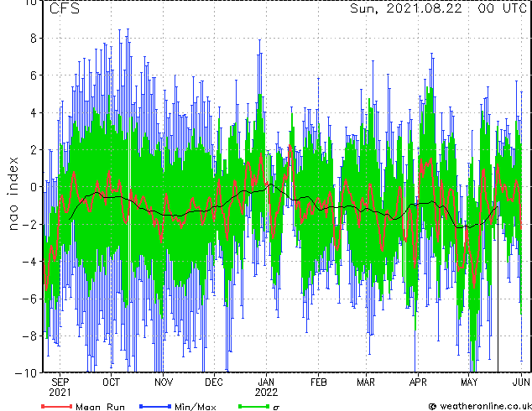The height and width of the screenshot is (411, 532).
Task: Select the green sigma legend swatch
Action: point(254,406)
